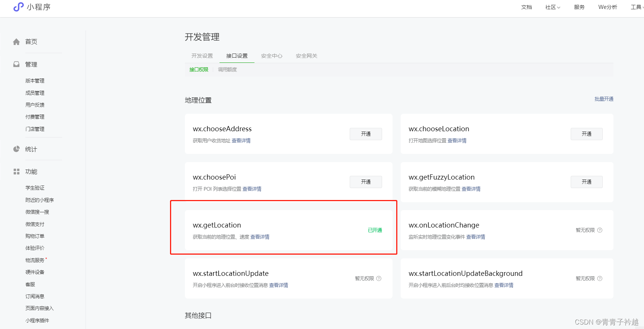Viewport: 644px width, 329px height.
Task: Click the wx.onLocationChange API title
Action: (x=444, y=225)
